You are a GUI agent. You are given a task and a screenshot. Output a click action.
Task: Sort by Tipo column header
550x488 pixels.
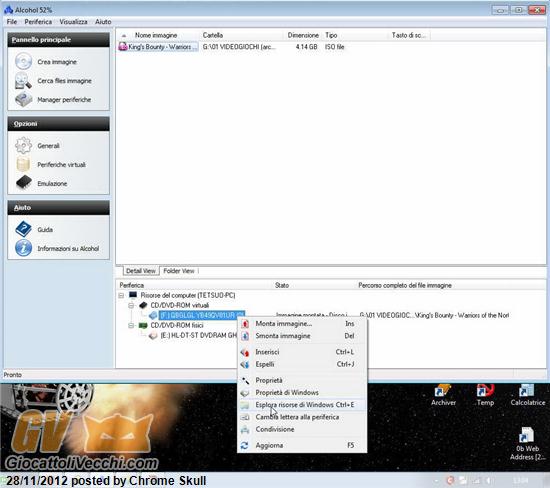pyautogui.click(x=355, y=35)
